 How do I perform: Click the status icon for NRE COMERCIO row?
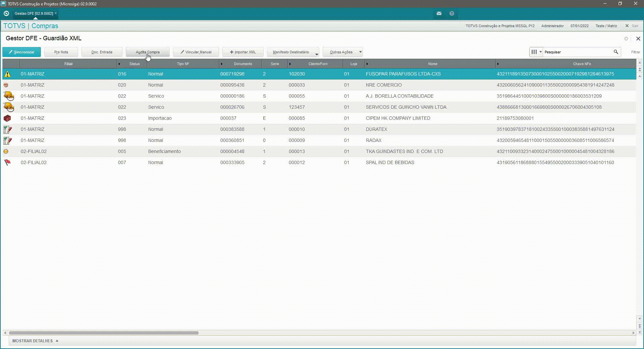pos(6,85)
